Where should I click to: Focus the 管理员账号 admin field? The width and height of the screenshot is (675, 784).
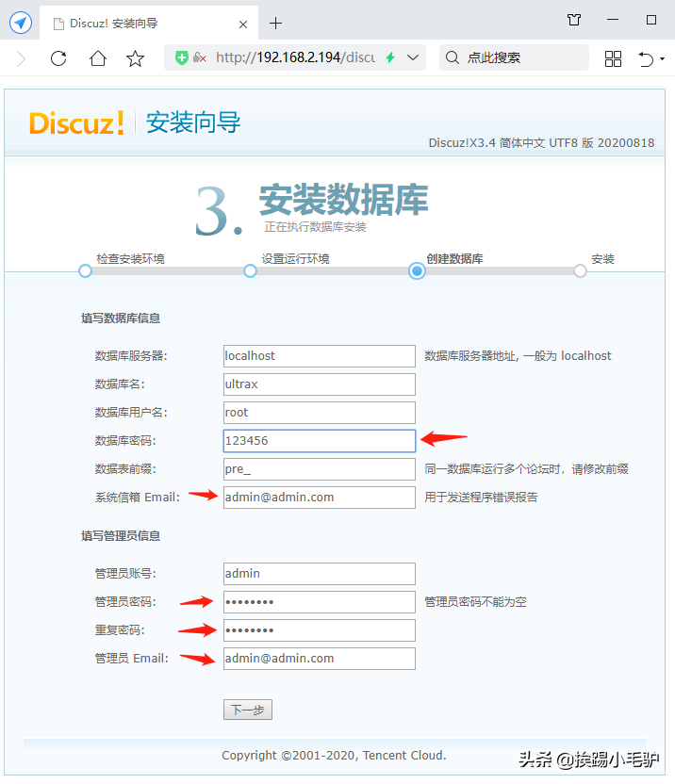tap(320, 574)
